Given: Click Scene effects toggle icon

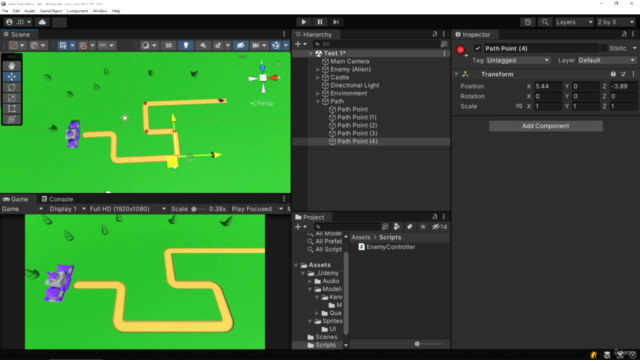Looking at the screenshot, I should (218, 45).
